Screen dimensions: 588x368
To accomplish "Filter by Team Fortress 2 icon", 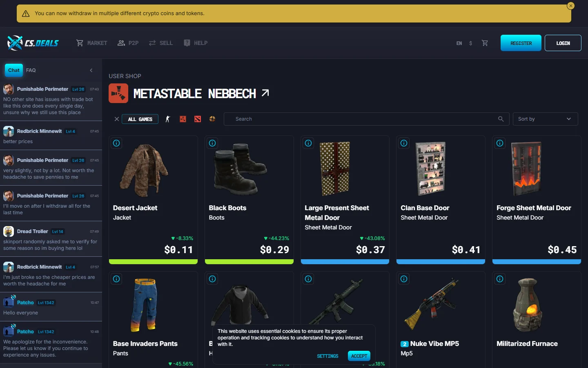I will click(x=212, y=119).
